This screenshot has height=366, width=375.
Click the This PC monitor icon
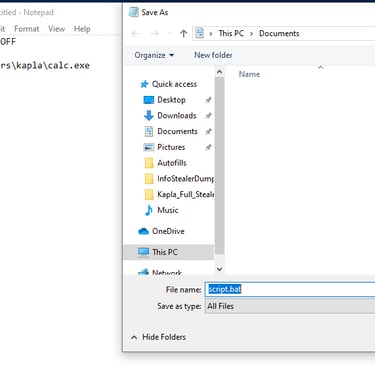(143, 252)
